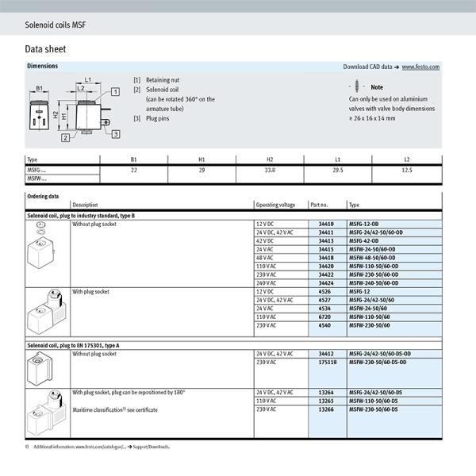Open the www.festo.com CAD data link
The width and height of the screenshot is (476, 476).
420,67
